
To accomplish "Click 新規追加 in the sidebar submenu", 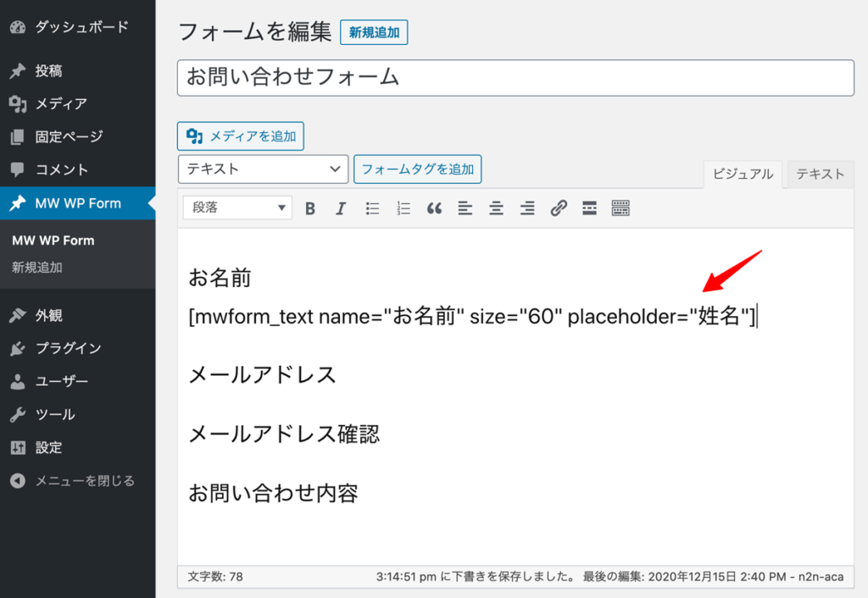I will (37, 268).
